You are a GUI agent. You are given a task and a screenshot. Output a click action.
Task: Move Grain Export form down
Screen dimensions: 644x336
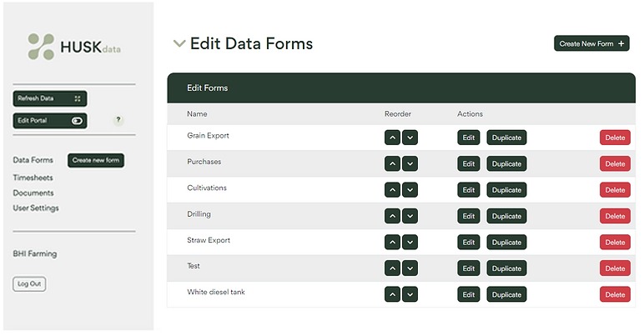click(x=410, y=138)
